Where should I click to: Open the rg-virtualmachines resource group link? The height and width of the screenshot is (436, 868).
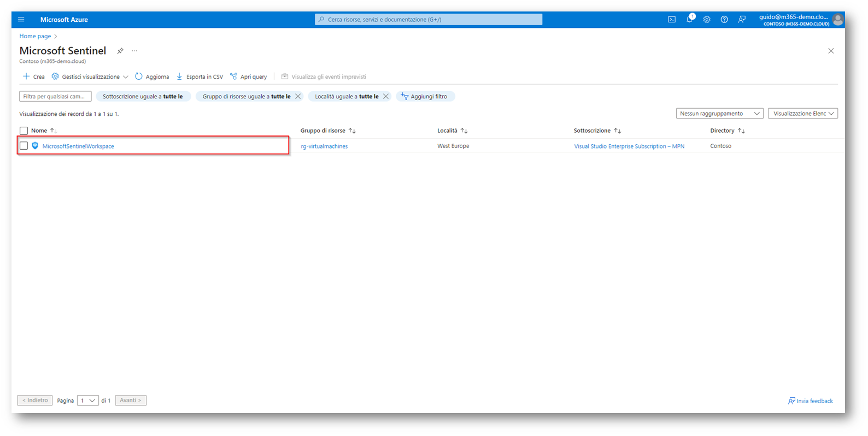click(324, 146)
